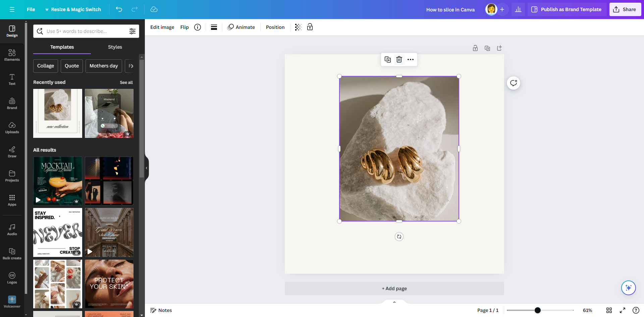Duplicate the page using icon above canvas
The height and width of the screenshot is (317, 644).
pos(487,48)
